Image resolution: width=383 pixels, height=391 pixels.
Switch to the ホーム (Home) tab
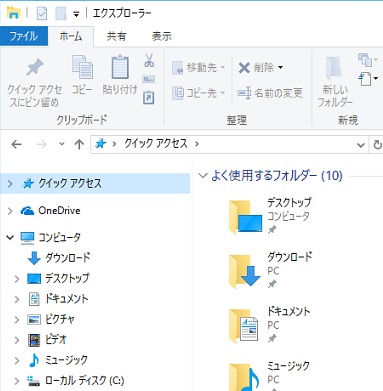point(71,36)
